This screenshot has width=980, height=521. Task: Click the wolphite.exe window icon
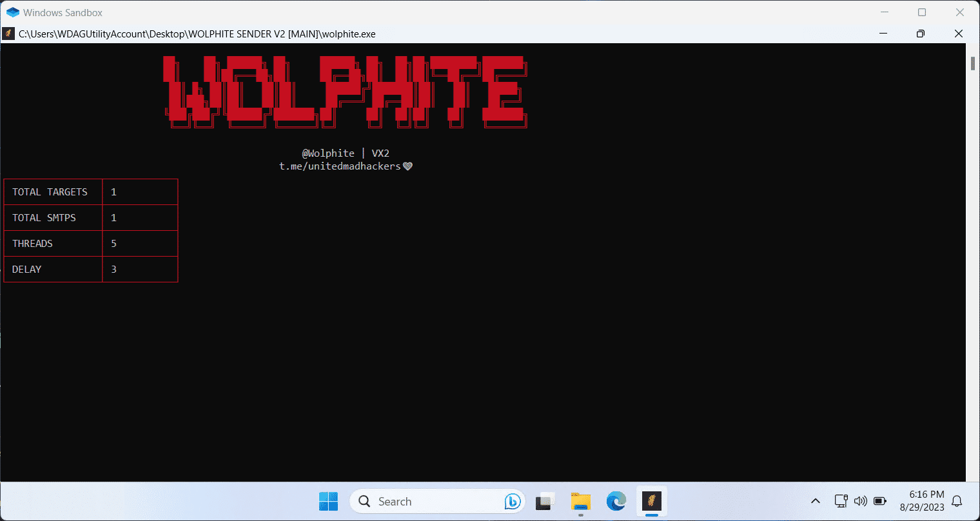coord(8,34)
